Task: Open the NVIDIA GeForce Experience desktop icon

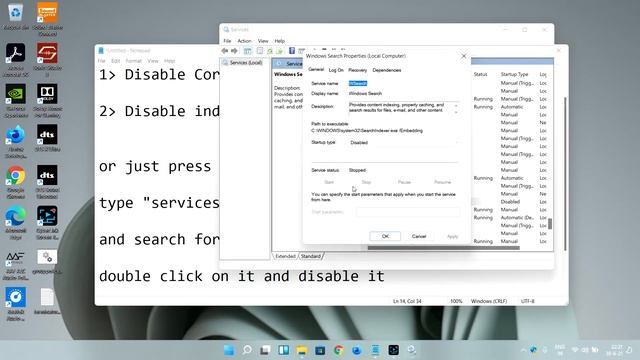Action: coord(16,100)
